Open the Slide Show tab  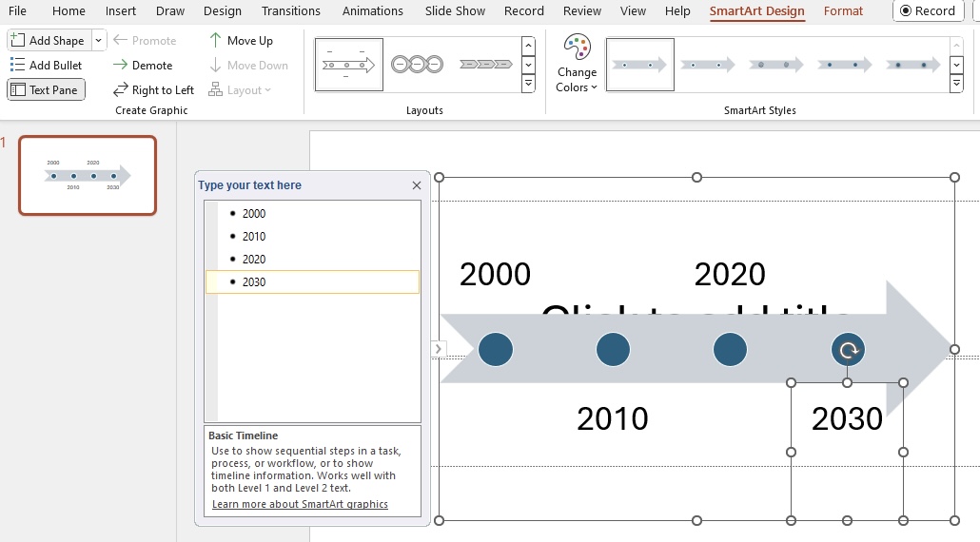[455, 11]
